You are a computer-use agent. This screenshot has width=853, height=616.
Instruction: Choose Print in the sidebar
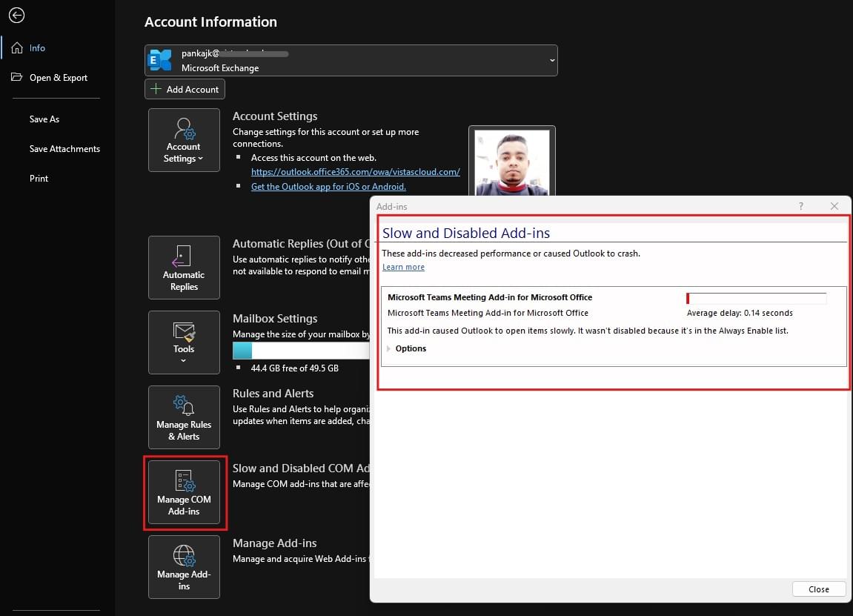(39, 179)
